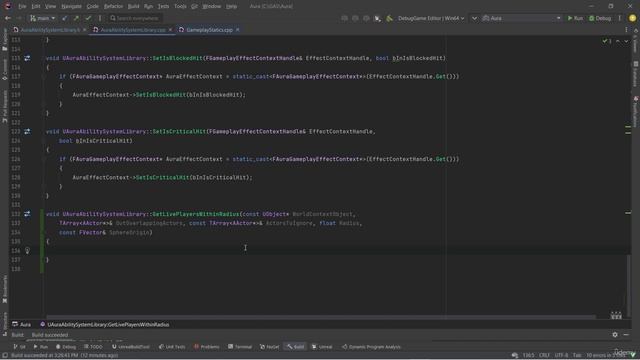The width and height of the screenshot is (640, 360).
Task: Go to previous highlighted problem arrow
Action: [x=618, y=41]
